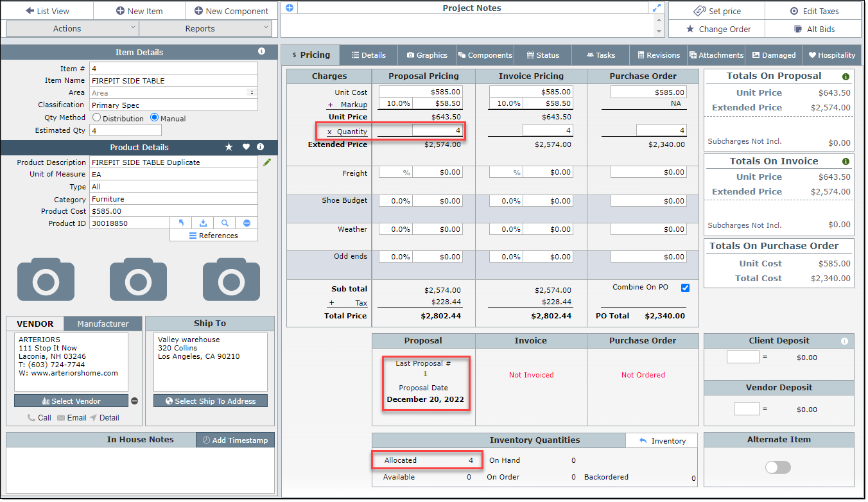
Task: Remove vendor with minus icon
Action: tap(134, 401)
